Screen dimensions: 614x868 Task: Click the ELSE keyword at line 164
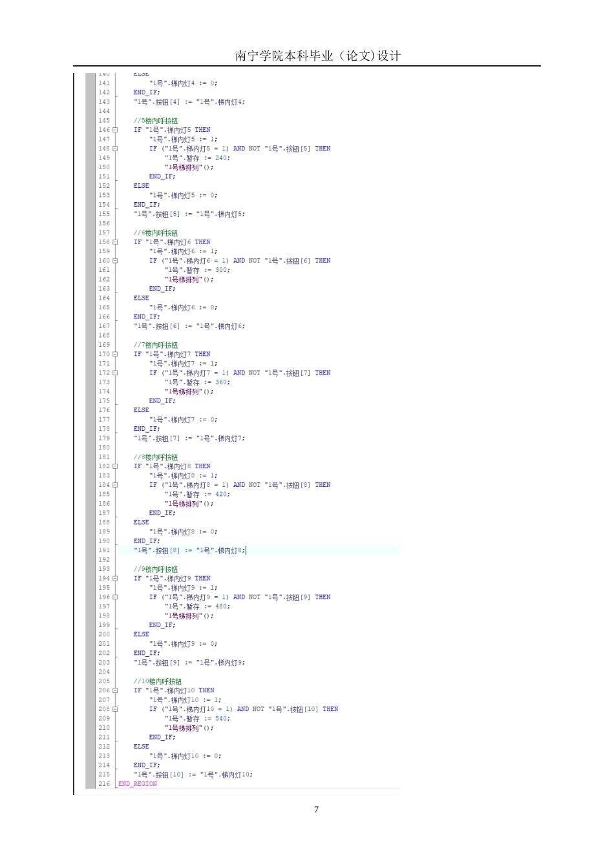pos(142,298)
